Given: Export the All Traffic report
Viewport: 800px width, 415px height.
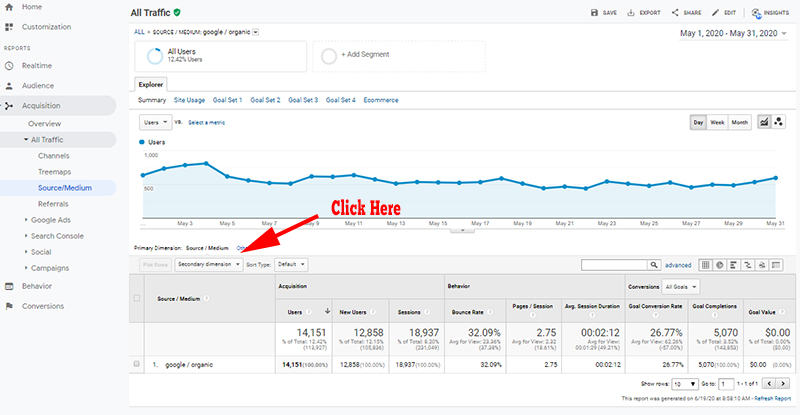Looking at the screenshot, I should 643,13.
